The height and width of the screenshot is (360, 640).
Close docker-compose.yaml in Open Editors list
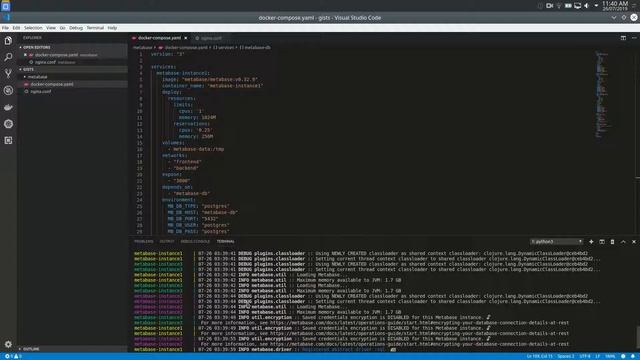pos(25,55)
